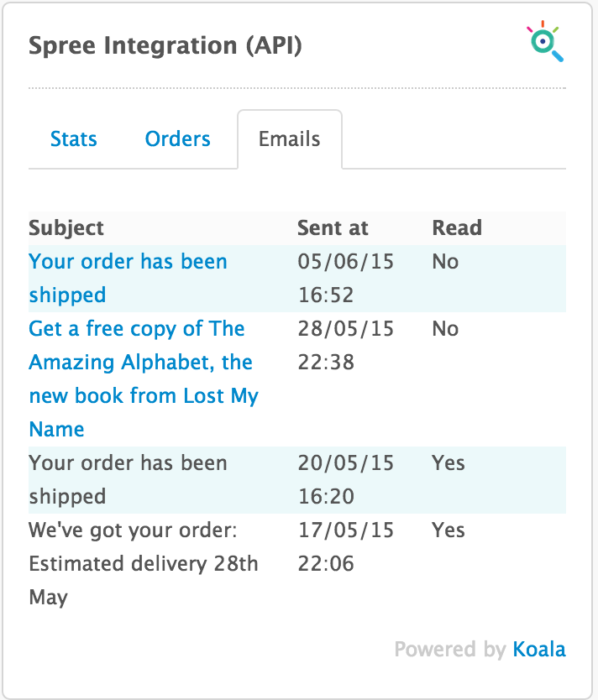Click the Koala link in the footer
Screen dimensions: 598x700
coord(539,649)
